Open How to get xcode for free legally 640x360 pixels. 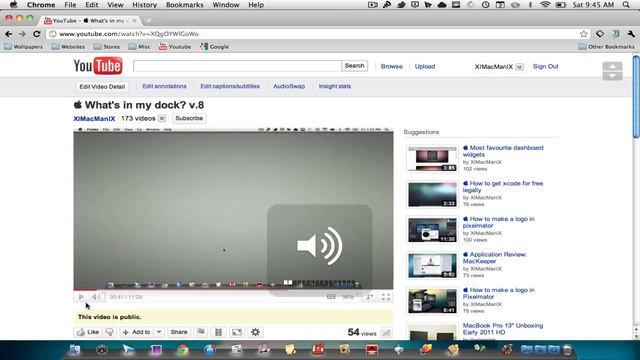(503, 187)
